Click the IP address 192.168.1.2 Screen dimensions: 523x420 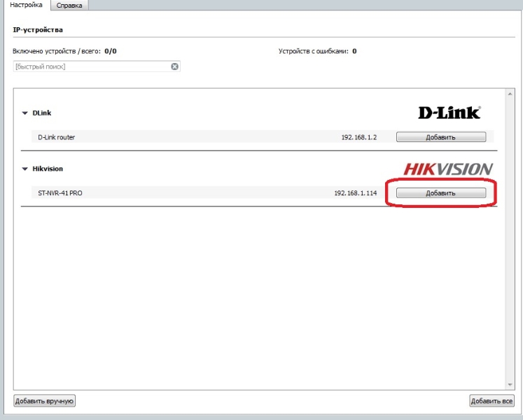(x=359, y=137)
